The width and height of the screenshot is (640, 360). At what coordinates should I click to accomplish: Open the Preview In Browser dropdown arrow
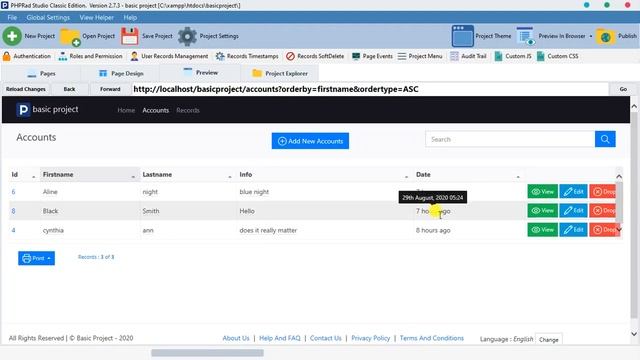590,36
